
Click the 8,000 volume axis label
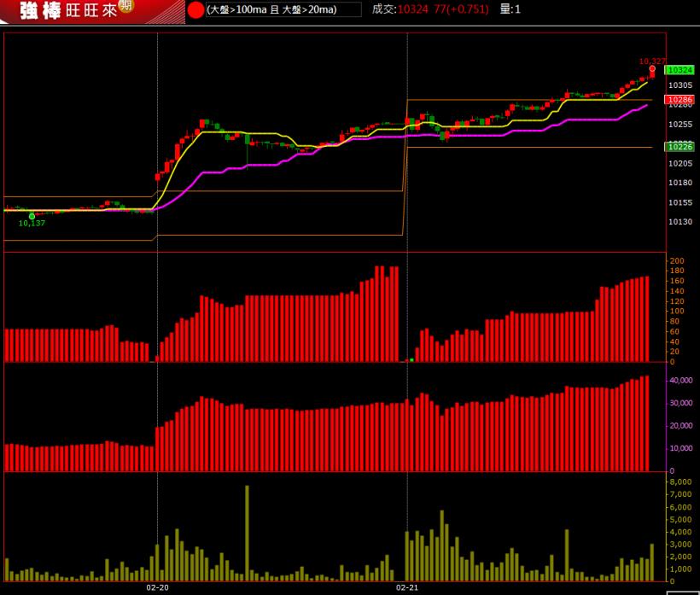point(680,482)
